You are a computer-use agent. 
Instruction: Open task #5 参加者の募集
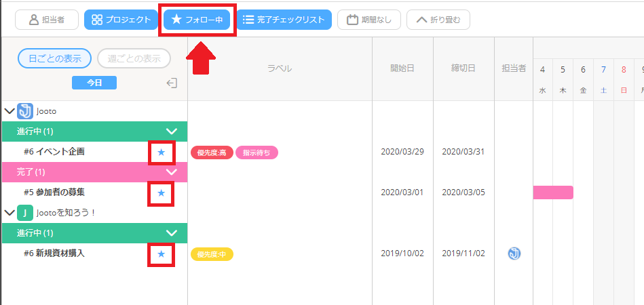pyautogui.click(x=54, y=192)
